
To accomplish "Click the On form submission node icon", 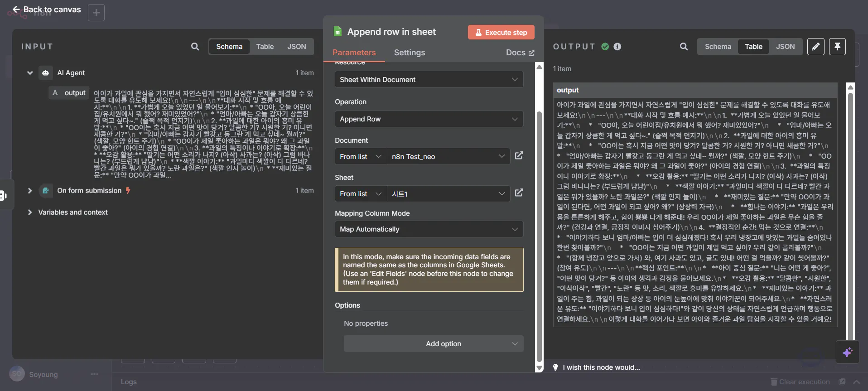I will click(46, 191).
